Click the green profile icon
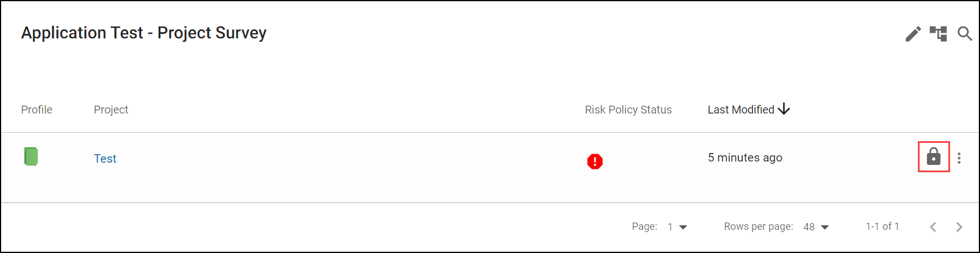Viewport: 980px width, 253px height. click(x=31, y=156)
